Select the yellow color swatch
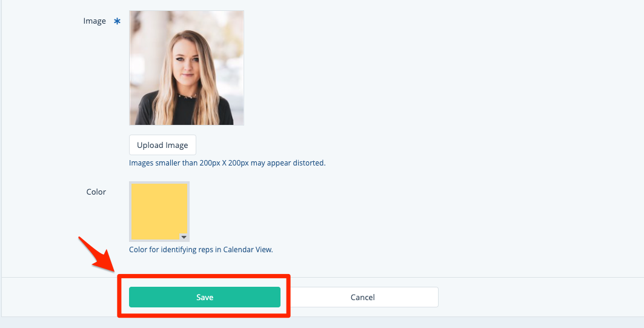This screenshot has width=644, height=328. click(x=159, y=211)
